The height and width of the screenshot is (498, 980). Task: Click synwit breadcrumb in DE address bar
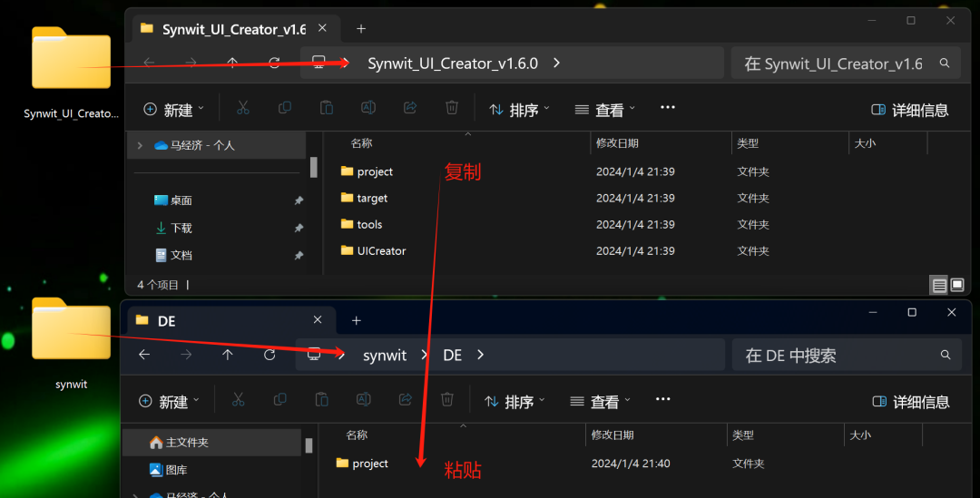pos(385,355)
